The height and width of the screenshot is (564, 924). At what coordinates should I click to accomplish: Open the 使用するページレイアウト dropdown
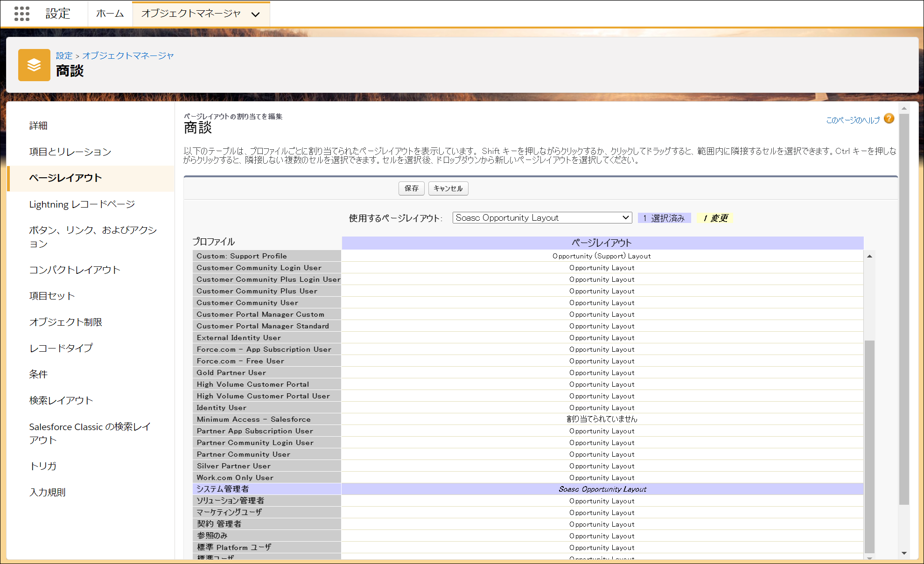point(542,218)
